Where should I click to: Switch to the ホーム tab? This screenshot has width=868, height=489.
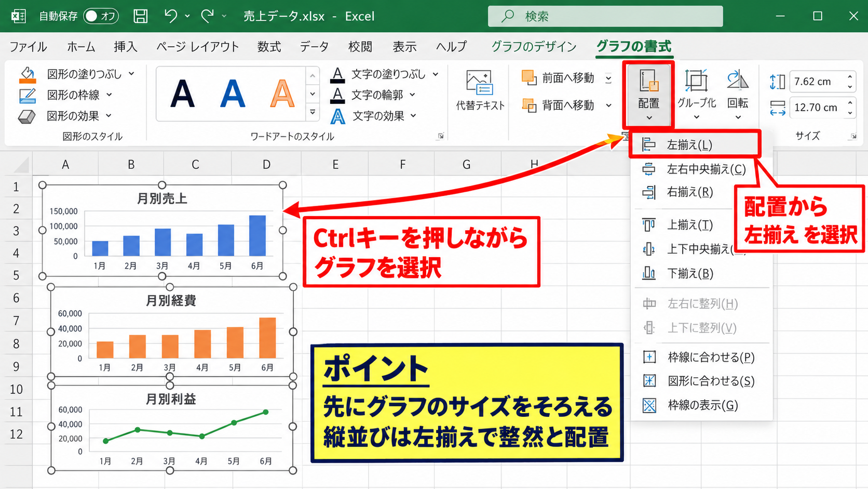(x=81, y=47)
